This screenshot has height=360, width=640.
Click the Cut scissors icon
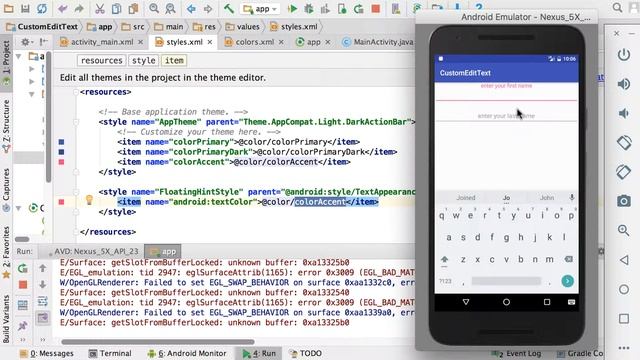click(x=100, y=8)
